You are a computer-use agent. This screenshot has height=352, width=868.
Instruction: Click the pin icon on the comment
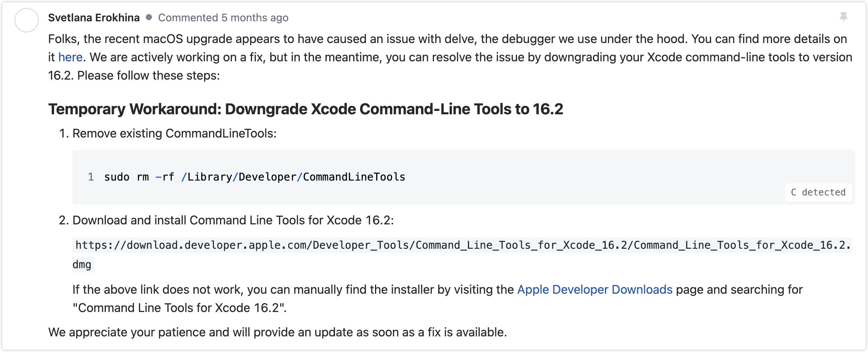click(844, 17)
